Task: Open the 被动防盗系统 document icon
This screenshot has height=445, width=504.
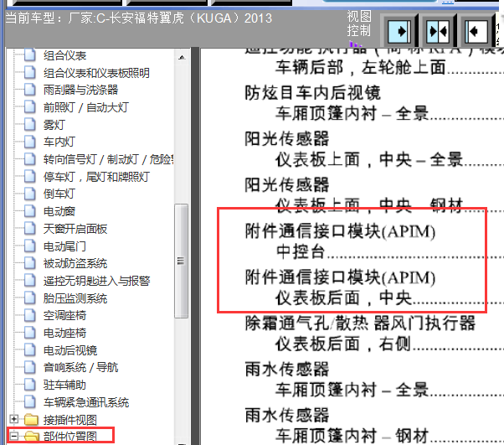Action: point(30,263)
